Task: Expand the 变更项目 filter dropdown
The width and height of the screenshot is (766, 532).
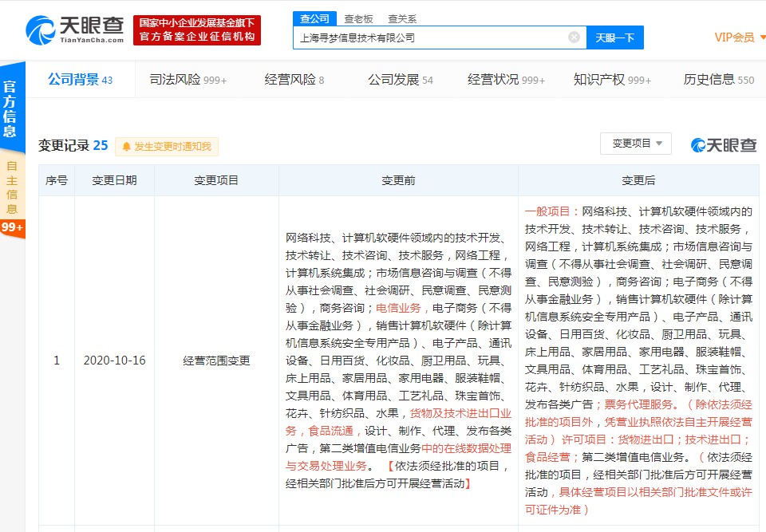Action: tap(636, 144)
